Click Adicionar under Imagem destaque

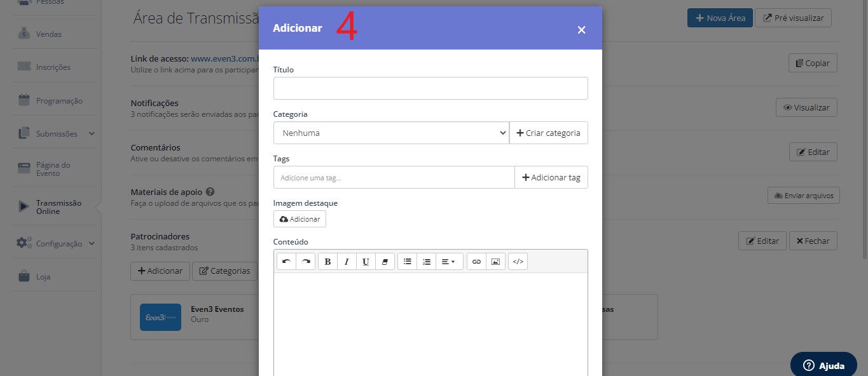coord(300,218)
